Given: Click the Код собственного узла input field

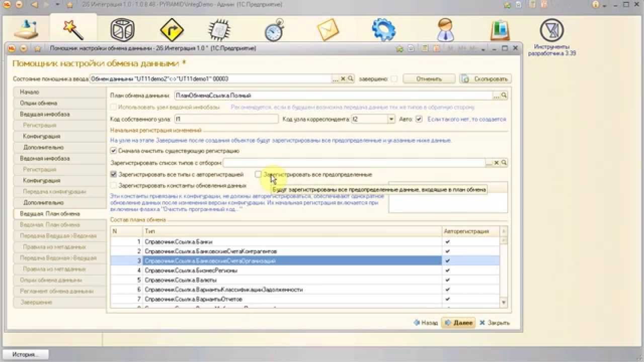Looking at the screenshot, I should pos(226,119).
